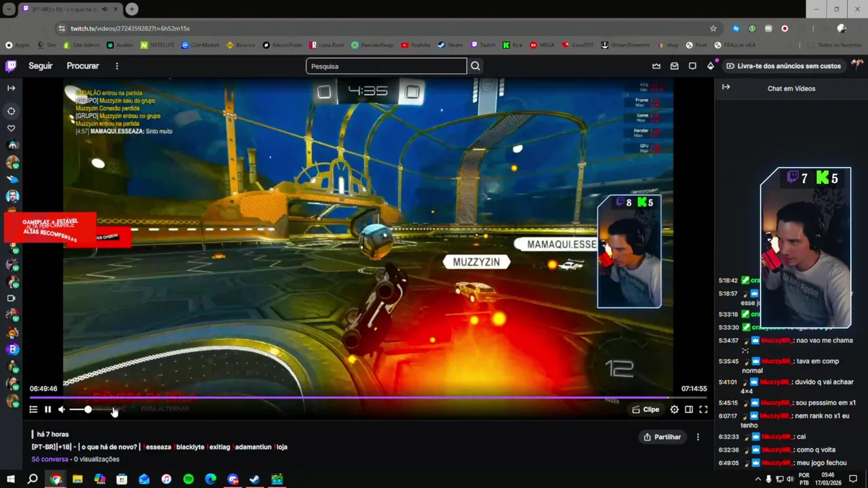
Task: Open the iLovePDF bookmark
Action: pos(578,45)
